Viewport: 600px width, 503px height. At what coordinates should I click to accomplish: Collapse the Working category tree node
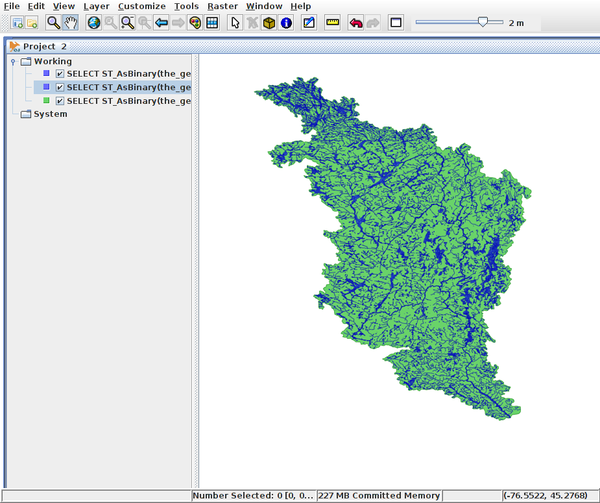[12, 61]
